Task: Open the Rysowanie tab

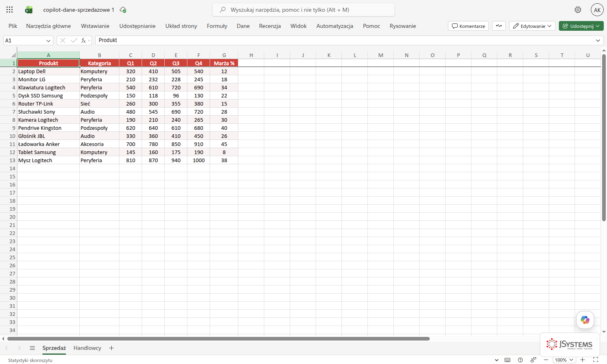Action: pos(403,26)
